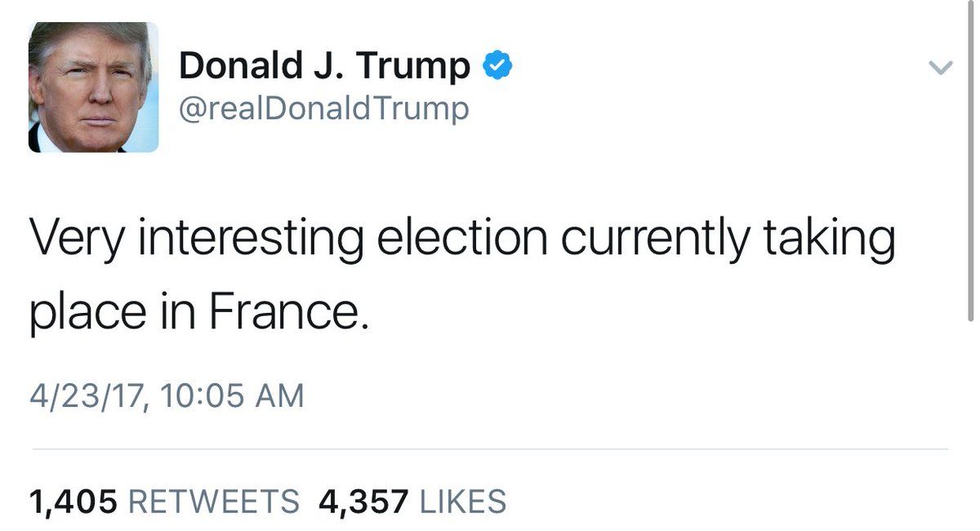Click the vertical scrollbar on the right edge
The image size is (980, 531).
click(x=970, y=163)
